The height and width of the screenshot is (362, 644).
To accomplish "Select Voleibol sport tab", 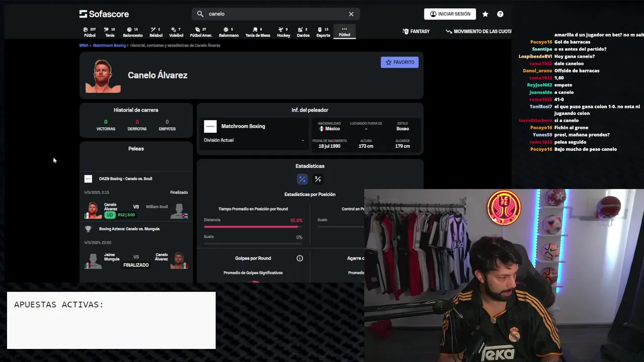I will (176, 32).
